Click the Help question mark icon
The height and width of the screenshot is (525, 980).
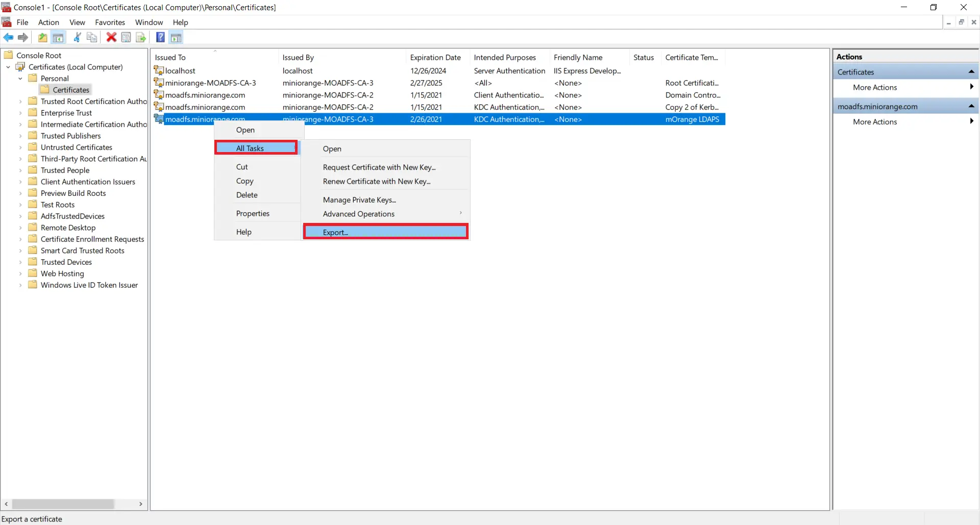(x=160, y=37)
